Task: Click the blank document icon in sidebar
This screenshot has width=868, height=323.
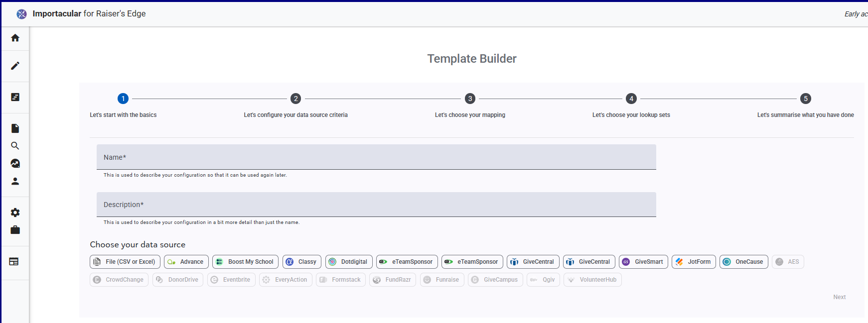Action: coord(15,128)
